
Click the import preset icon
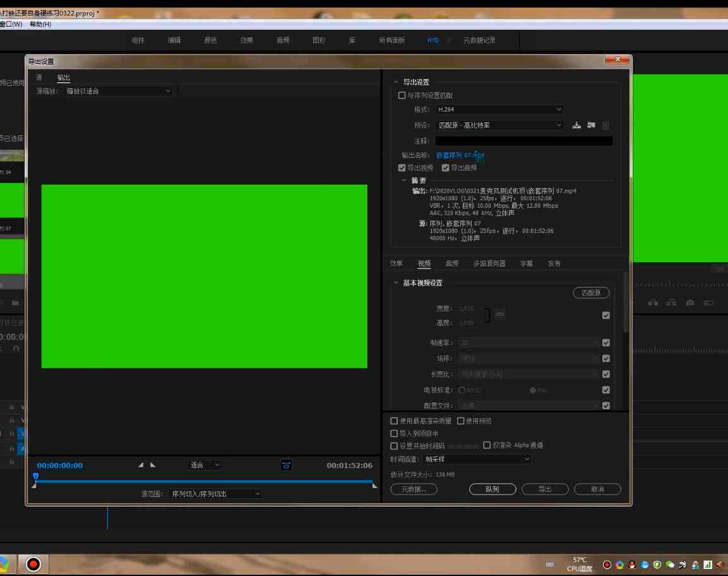(x=591, y=125)
